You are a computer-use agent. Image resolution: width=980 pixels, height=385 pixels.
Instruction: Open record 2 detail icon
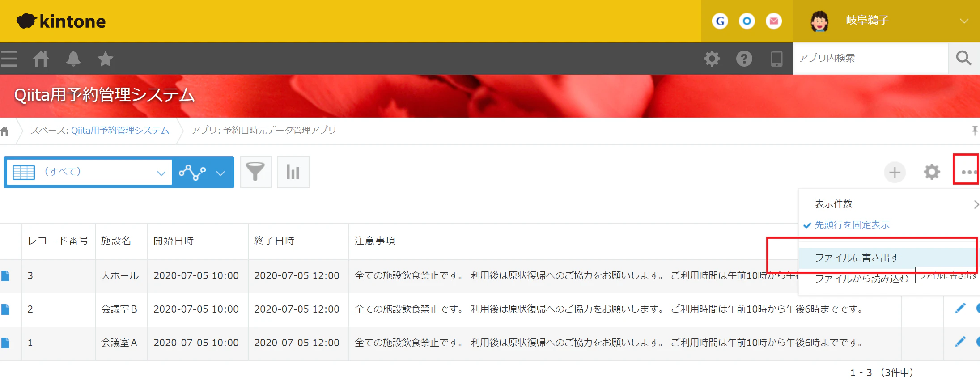point(5,309)
